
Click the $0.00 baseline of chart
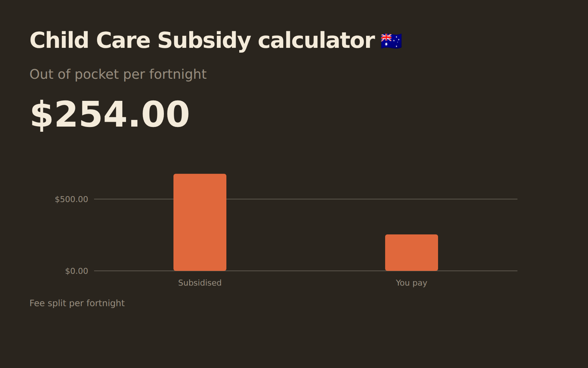pyautogui.click(x=306, y=271)
